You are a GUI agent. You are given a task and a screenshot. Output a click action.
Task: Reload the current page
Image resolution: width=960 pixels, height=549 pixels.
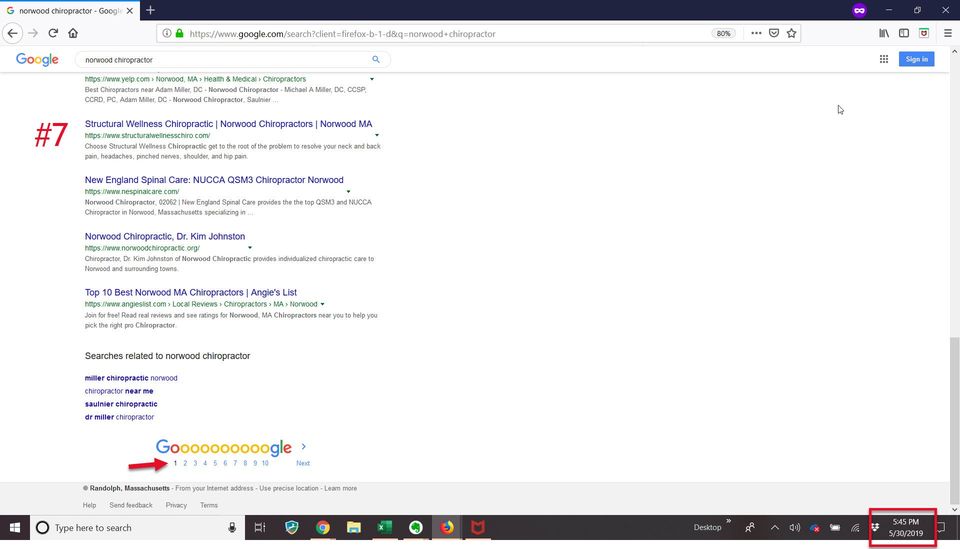tap(53, 33)
